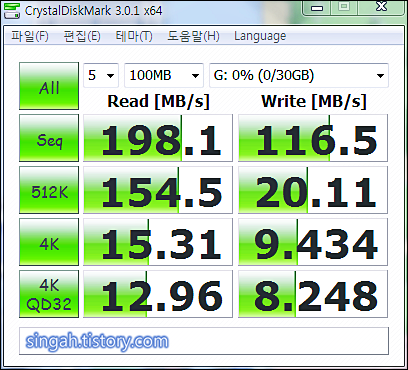This screenshot has height=370, width=408.
Task: Click the 4K QD32 read result 12.96
Action: (x=158, y=294)
